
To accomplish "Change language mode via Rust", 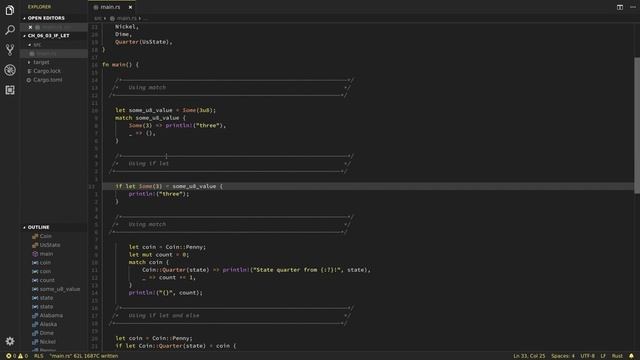I will coord(617,356).
